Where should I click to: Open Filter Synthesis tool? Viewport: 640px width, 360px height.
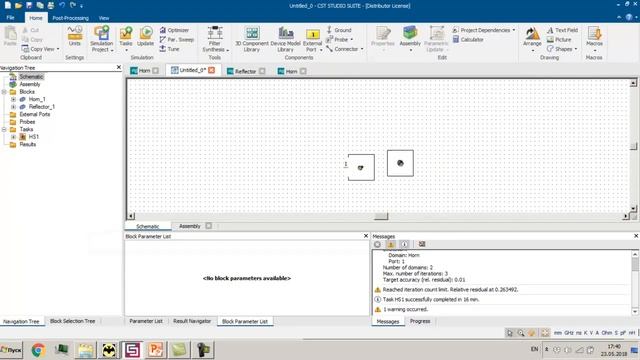[x=215, y=39]
